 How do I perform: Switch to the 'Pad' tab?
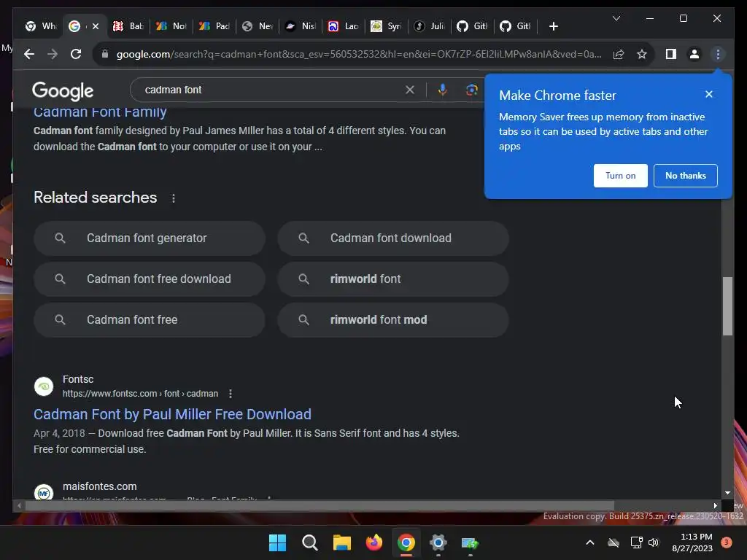point(214,26)
